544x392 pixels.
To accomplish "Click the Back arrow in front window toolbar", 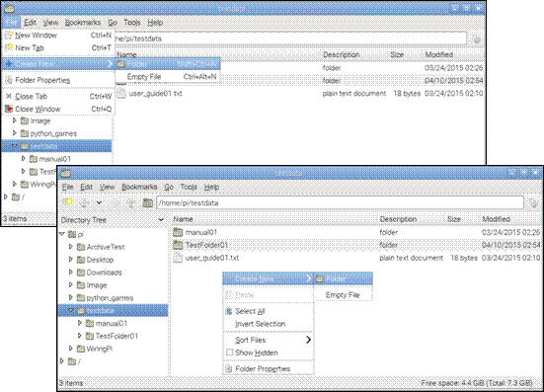I will coord(84,202).
